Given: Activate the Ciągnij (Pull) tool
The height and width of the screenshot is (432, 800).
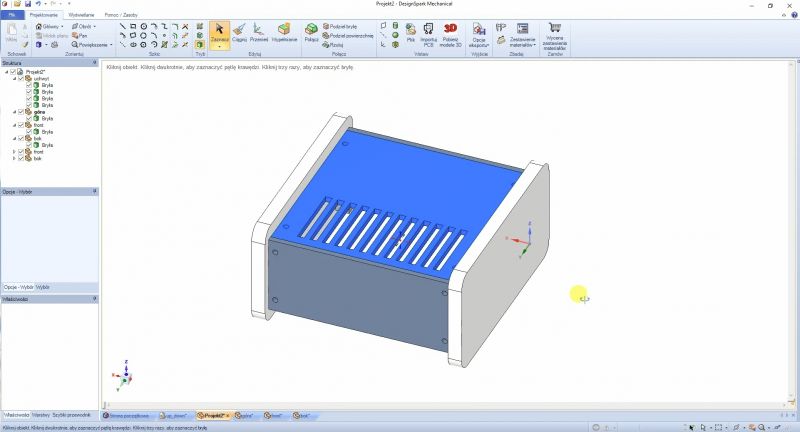Looking at the screenshot, I should point(239,32).
